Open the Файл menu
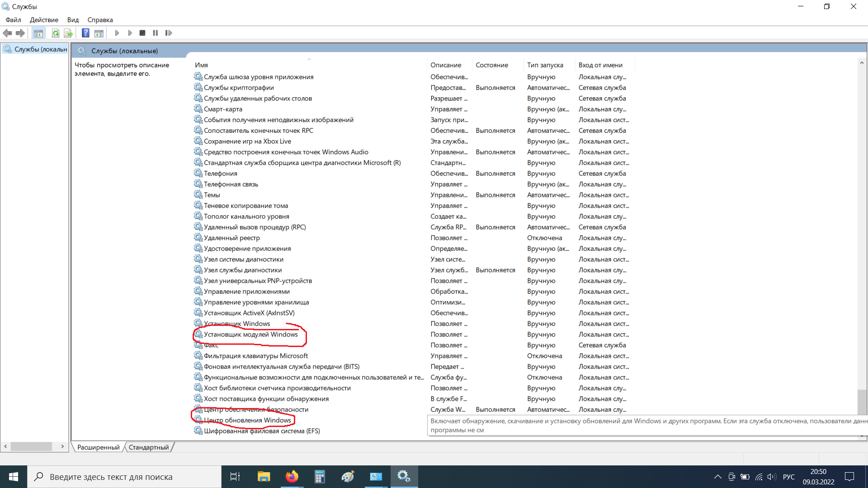The width and height of the screenshot is (868, 488). pos(13,20)
